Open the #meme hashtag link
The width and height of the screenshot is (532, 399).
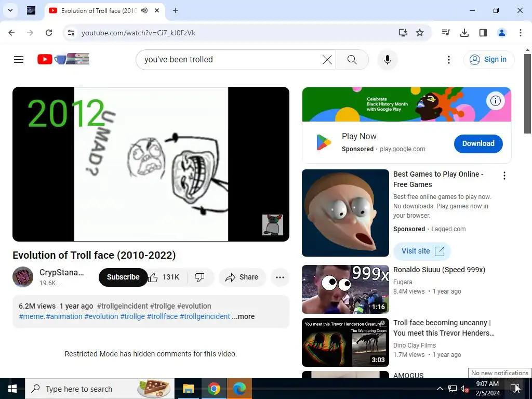click(x=32, y=316)
